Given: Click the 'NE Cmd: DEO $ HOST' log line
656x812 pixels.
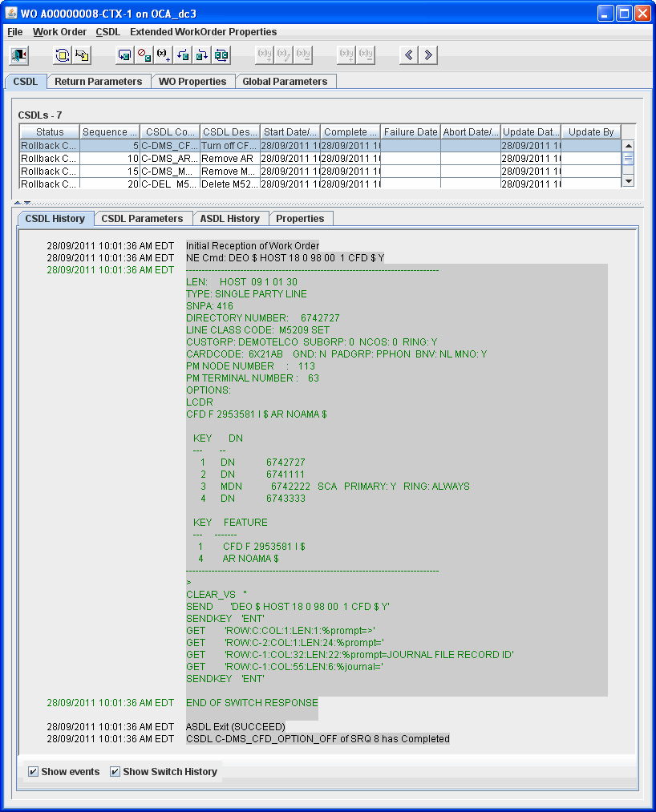Looking at the screenshot, I should 285,258.
